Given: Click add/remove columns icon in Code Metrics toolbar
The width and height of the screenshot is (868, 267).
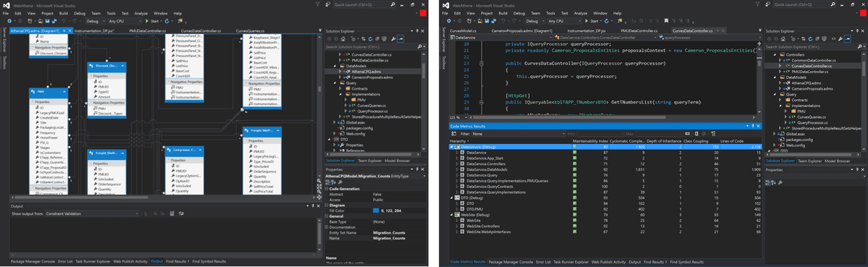Looking at the screenshot, I should tap(713, 134).
